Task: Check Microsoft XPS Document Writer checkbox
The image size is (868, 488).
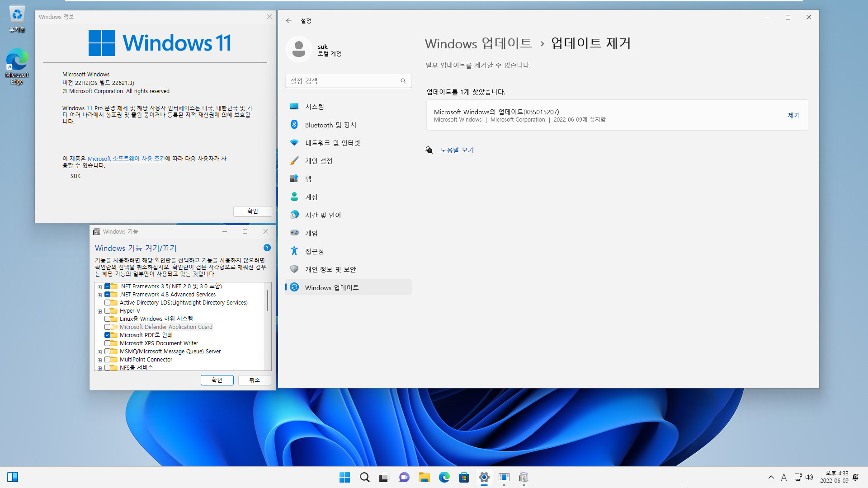Action: tap(108, 343)
